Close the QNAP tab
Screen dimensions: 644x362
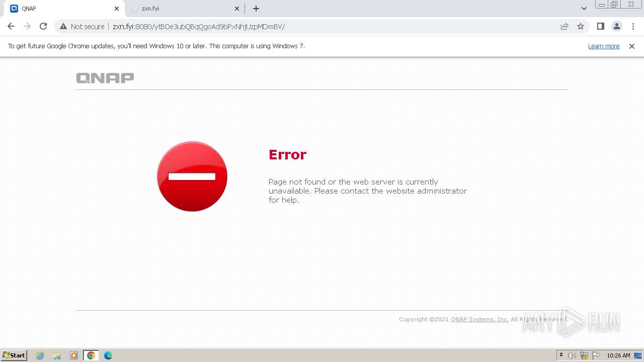tap(117, 9)
